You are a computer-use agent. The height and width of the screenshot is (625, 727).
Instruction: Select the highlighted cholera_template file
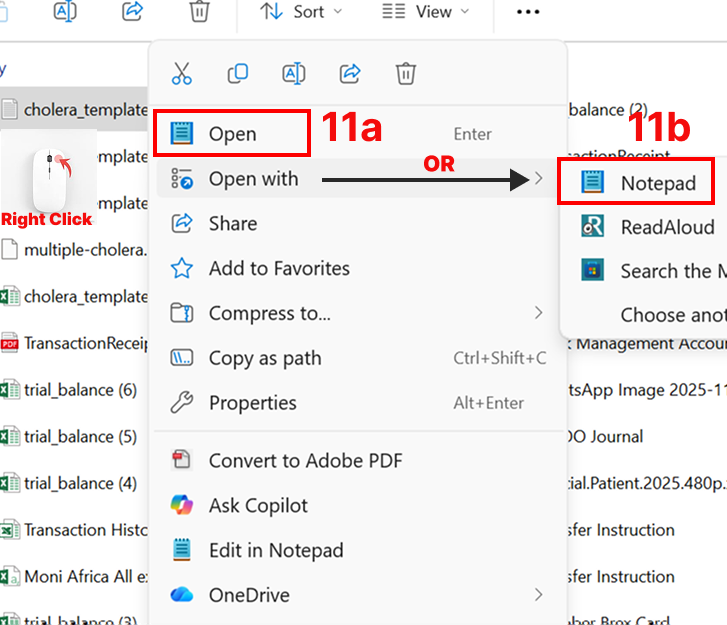[74, 109]
